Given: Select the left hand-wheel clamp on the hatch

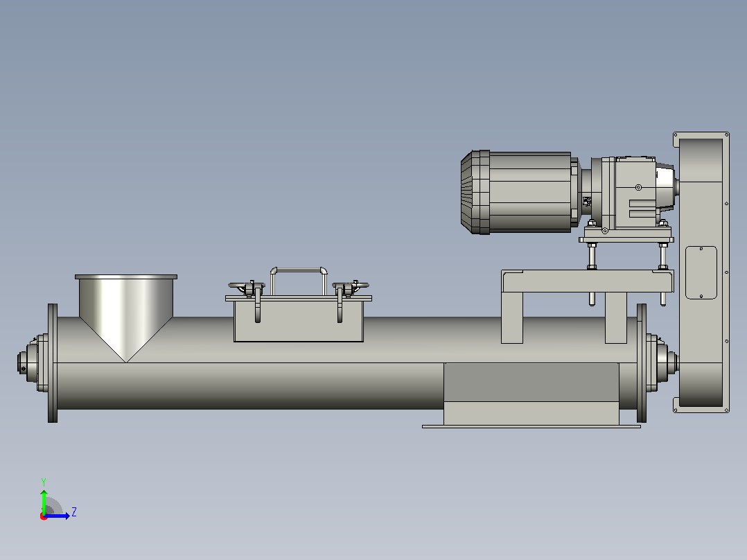Looking at the screenshot, I should click(x=247, y=288).
